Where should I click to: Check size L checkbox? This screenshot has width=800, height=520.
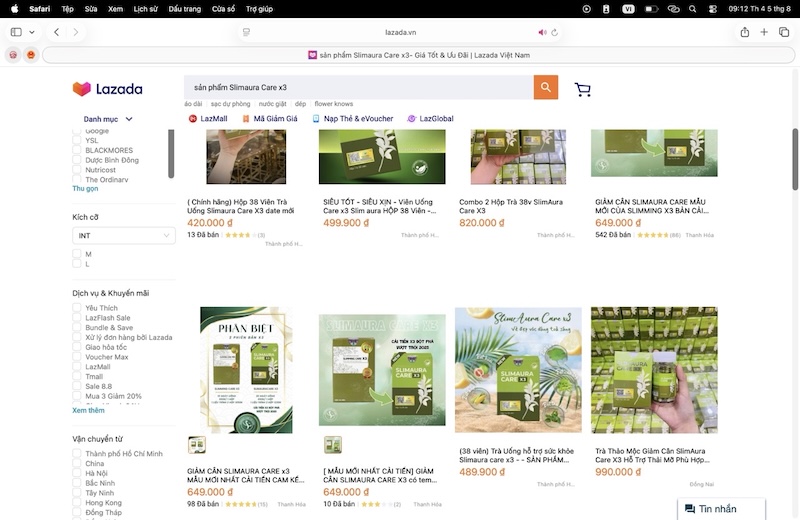click(x=77, y=264)
